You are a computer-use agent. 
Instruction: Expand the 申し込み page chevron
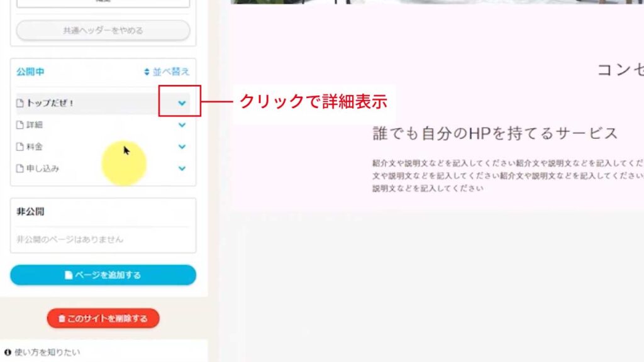click(x=182, y=168)
